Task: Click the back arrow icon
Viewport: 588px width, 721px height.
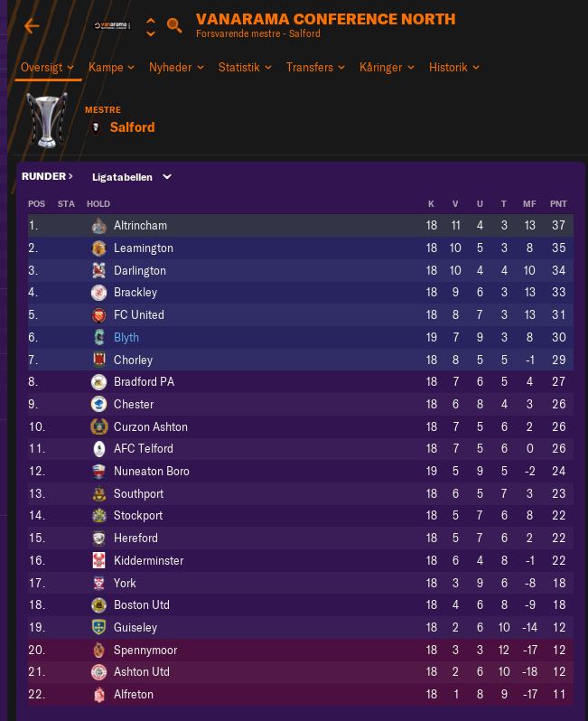Action: click(32, 26)
